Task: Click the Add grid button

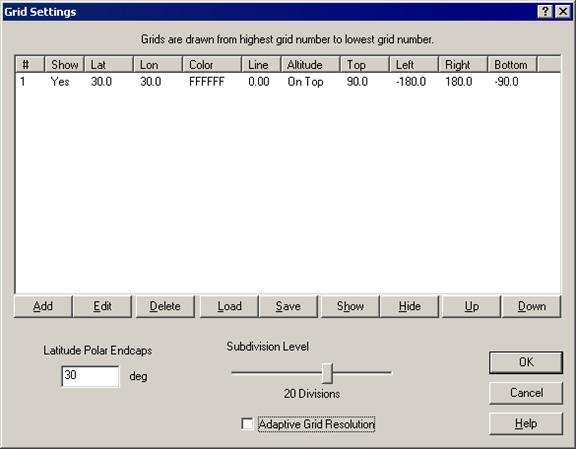Action: click(43, 306)
